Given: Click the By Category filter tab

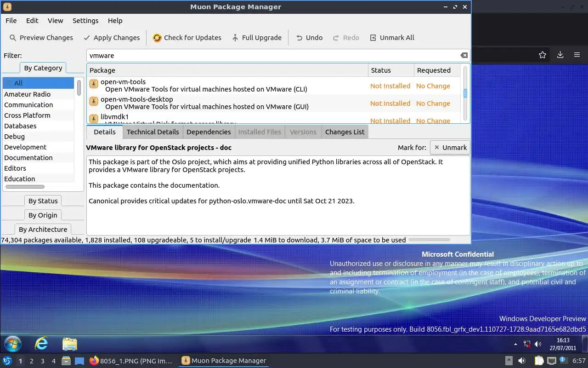Looking at the screenshot, I should [x=43, y=68].
